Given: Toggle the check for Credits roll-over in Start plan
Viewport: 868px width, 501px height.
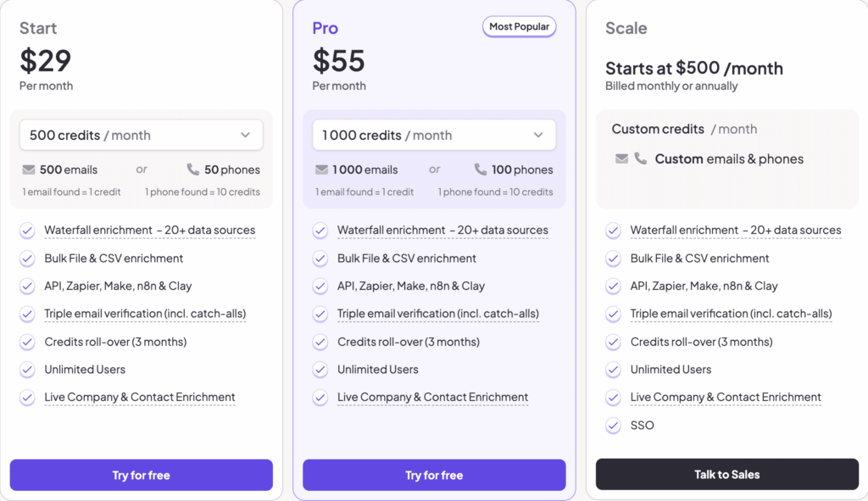Looking at the screenshot, I should point(26,342).
